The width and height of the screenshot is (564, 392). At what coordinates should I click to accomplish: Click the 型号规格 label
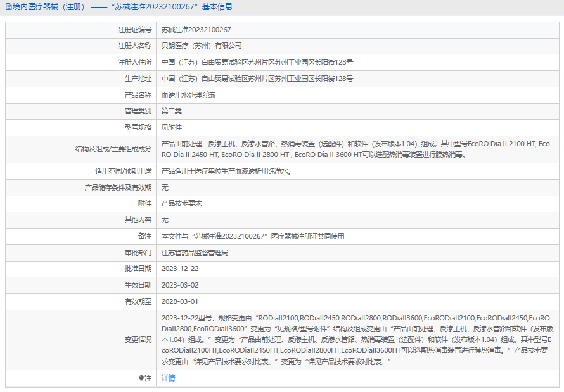pyautogui.click(x=138, y=127)
